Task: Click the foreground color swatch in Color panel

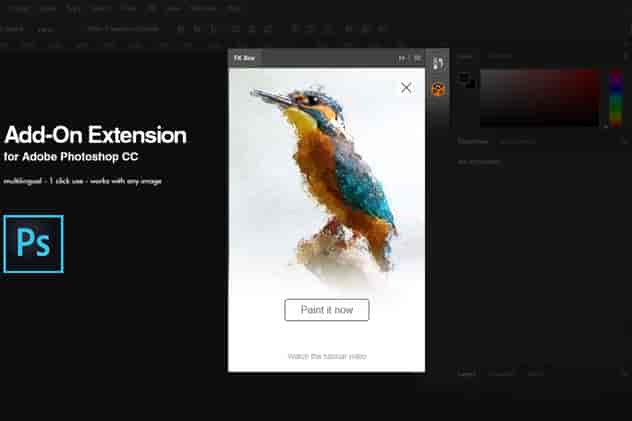Action: 464,77
